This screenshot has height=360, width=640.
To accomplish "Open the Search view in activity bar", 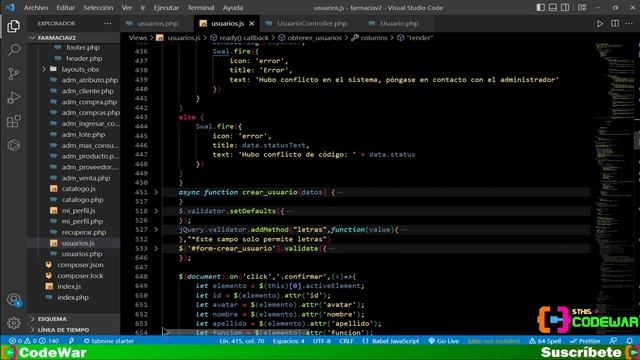I will click(x=13, y=50).
